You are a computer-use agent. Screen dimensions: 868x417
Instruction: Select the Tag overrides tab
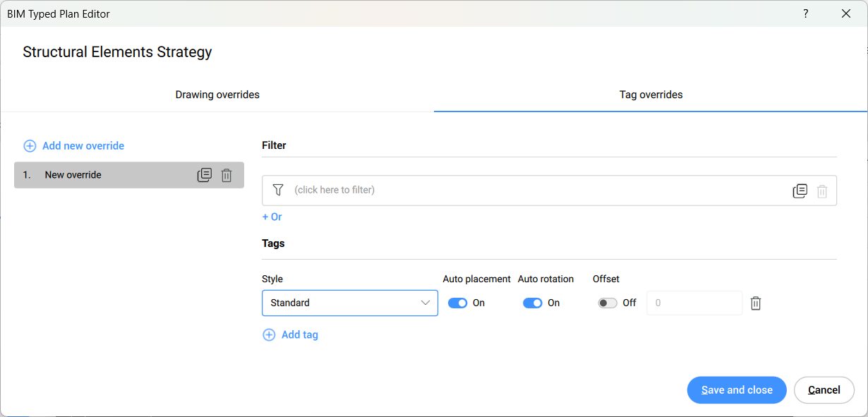pos(651,95)
